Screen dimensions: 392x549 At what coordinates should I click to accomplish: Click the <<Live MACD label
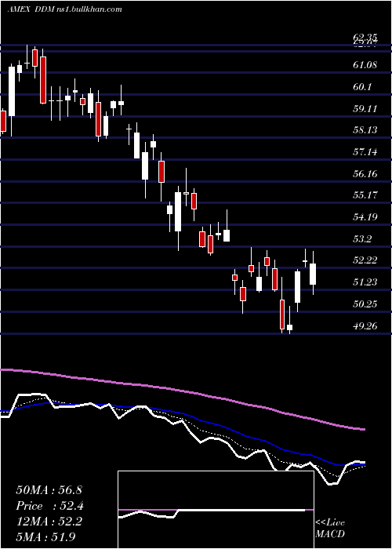(330, 529)
